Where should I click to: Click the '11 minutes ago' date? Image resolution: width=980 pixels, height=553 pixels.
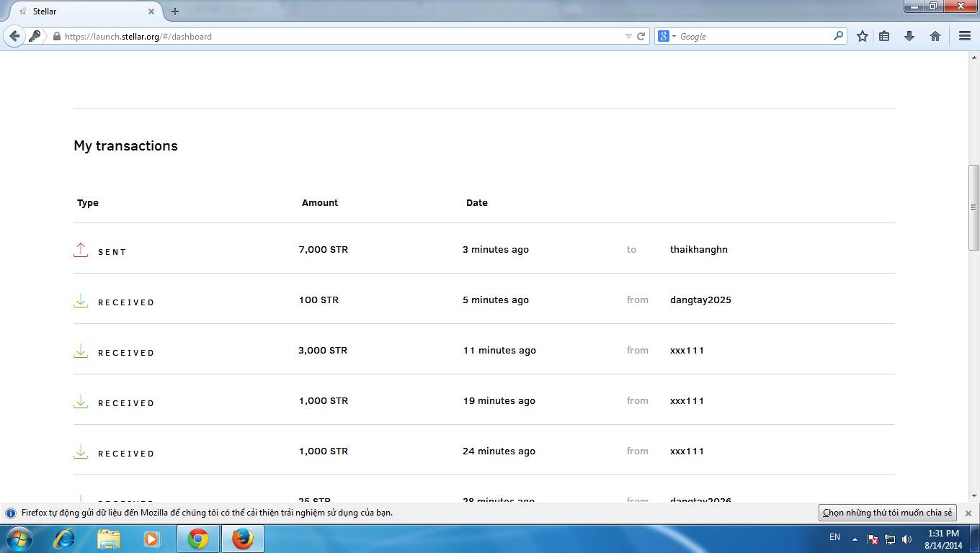pos(499,351)
